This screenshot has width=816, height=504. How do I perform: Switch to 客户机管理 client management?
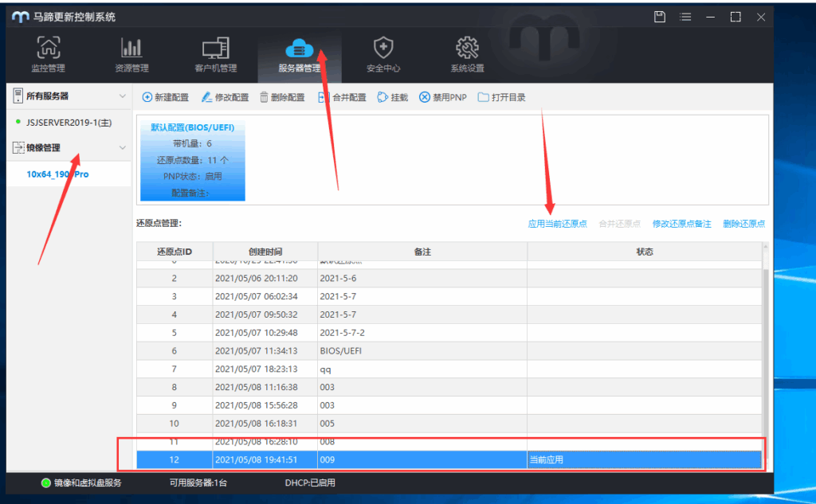tap(215, 55)
